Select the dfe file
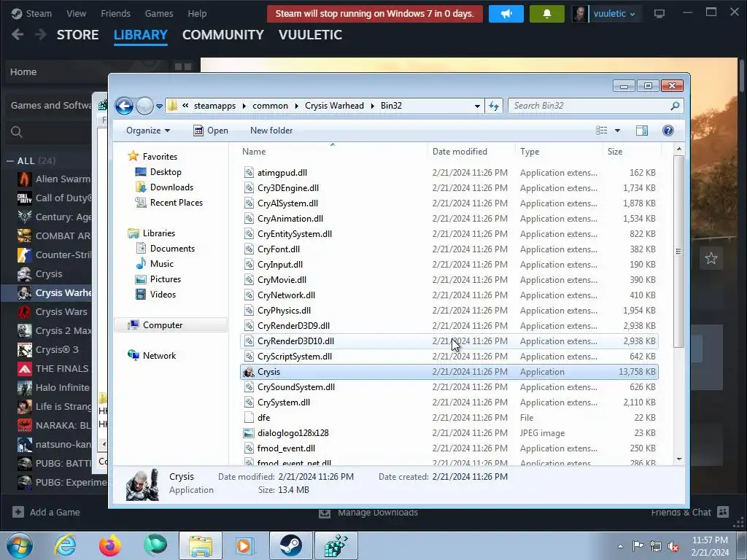Screen dimensions: 747x560 pos(449,418)
